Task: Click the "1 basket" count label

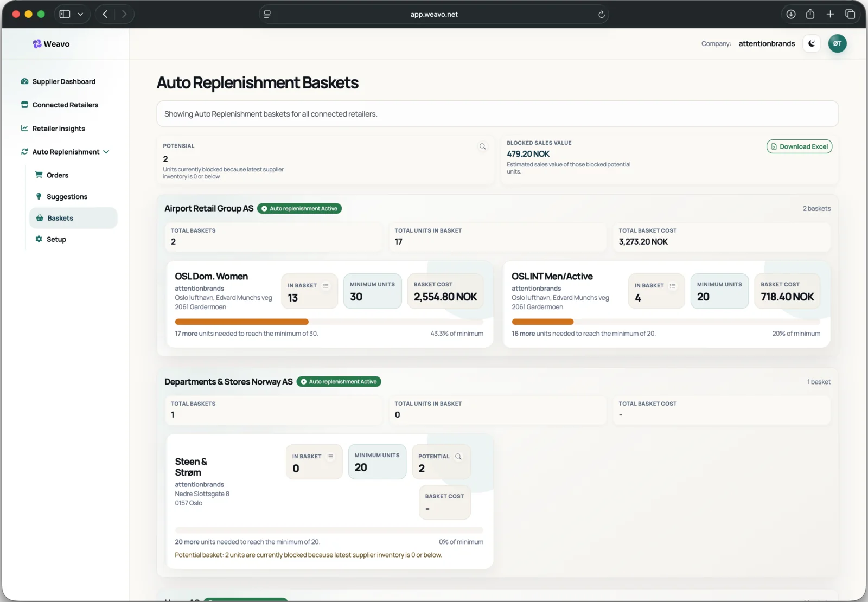Action: click(x=819, y=382)
